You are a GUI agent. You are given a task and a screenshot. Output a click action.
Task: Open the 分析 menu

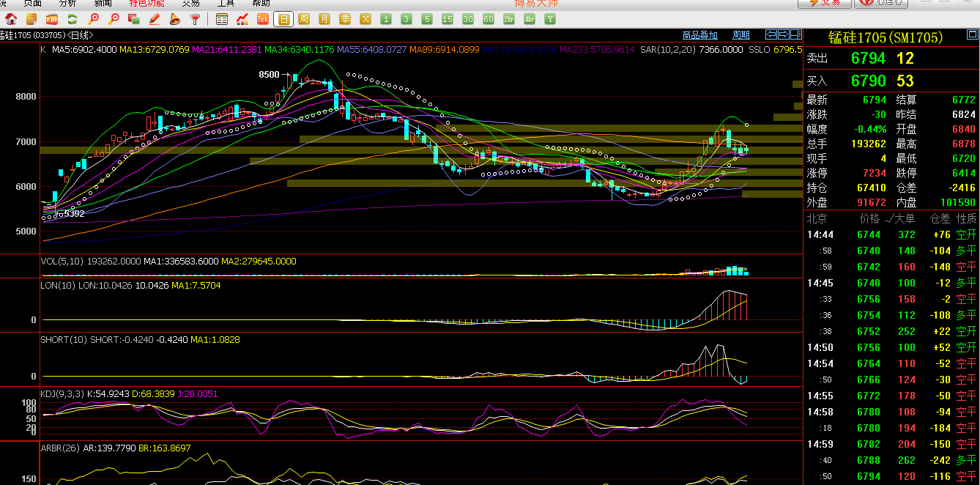coord(67,3)
